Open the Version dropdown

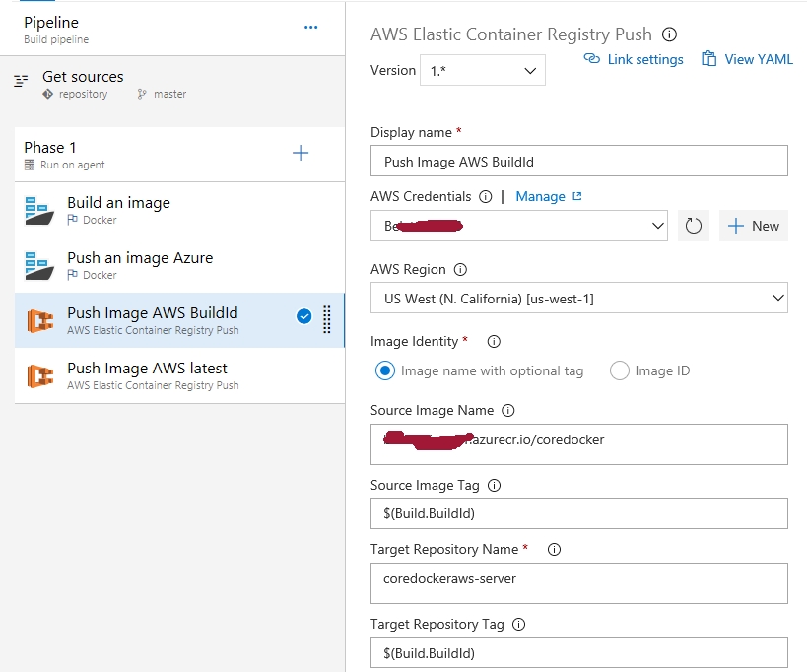click(x=482, y=71)
